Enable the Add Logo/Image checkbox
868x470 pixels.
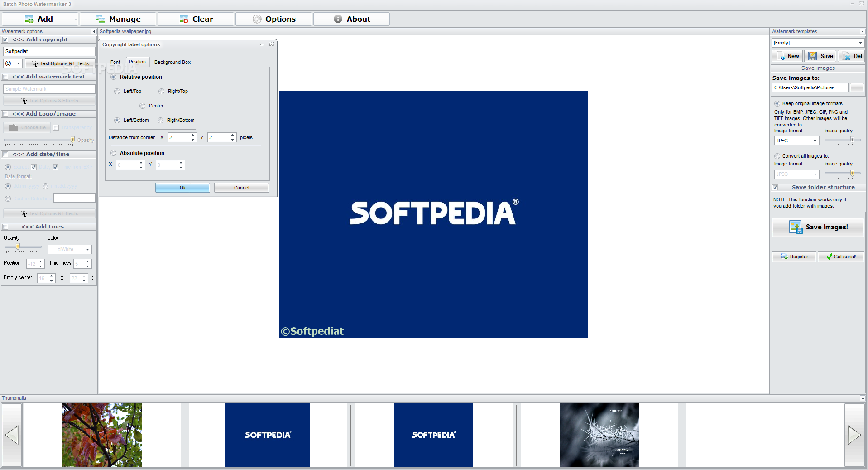(x=5, y=114)
